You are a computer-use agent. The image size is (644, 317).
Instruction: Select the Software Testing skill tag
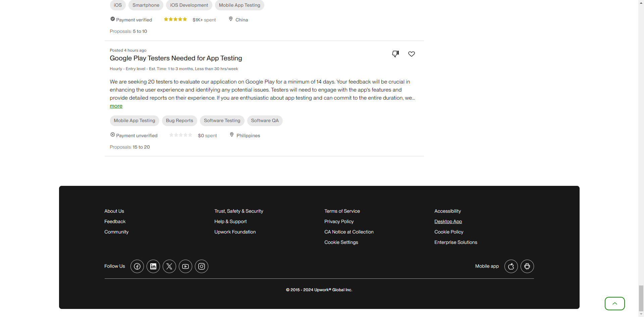(x=222, y=121)
